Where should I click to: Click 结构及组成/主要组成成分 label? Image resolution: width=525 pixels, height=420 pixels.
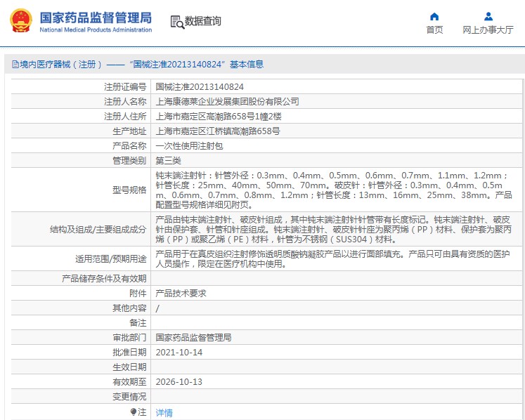click(98, 230)
